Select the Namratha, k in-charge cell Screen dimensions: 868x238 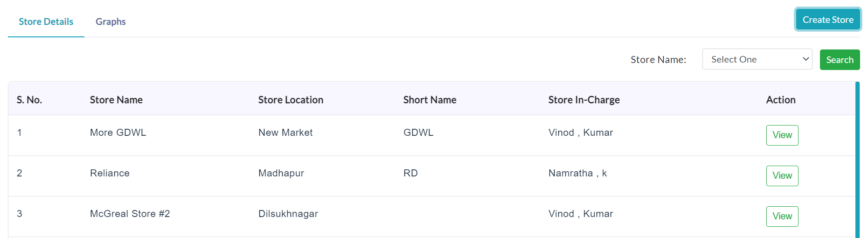(577, 173)
